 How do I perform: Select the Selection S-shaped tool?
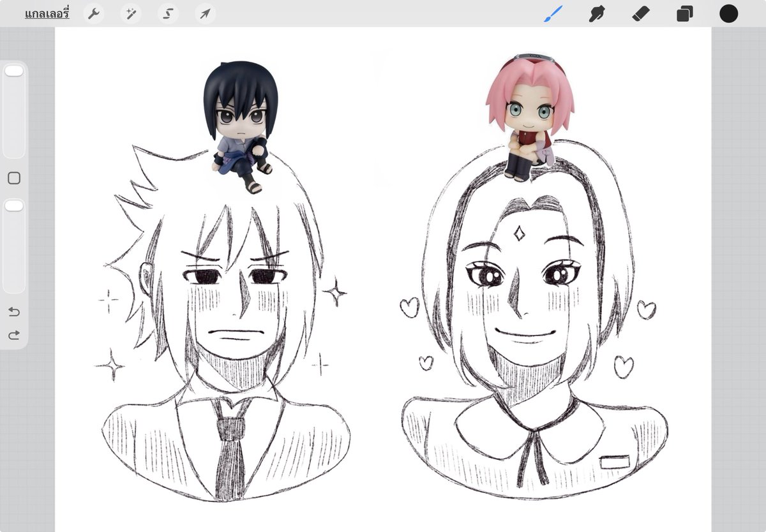pyautogui.click(x=168, y=13)
